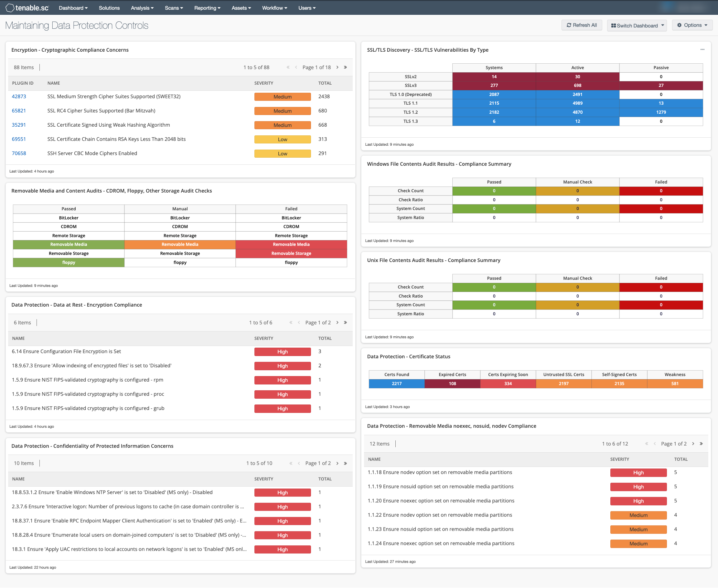Click the Analysis menu icon
The height and width of the screenshot is (588, 718).
(142, 8)
